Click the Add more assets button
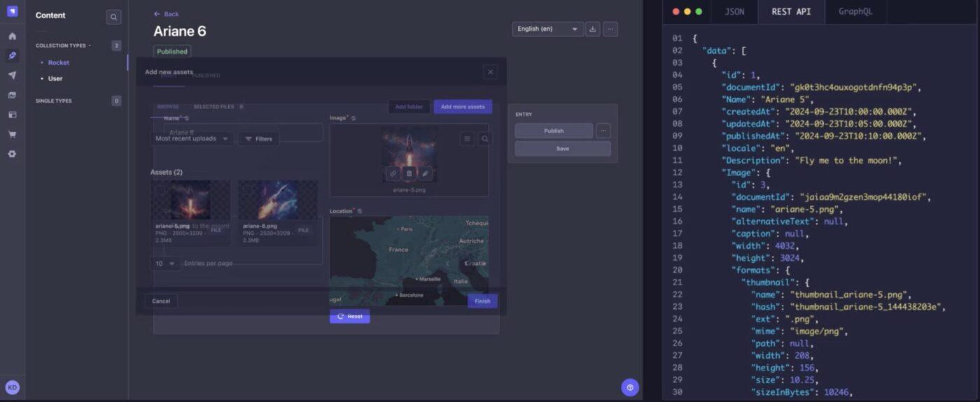Image resolution: width=980 pixels, height=402 pixels. click(463, 107)
